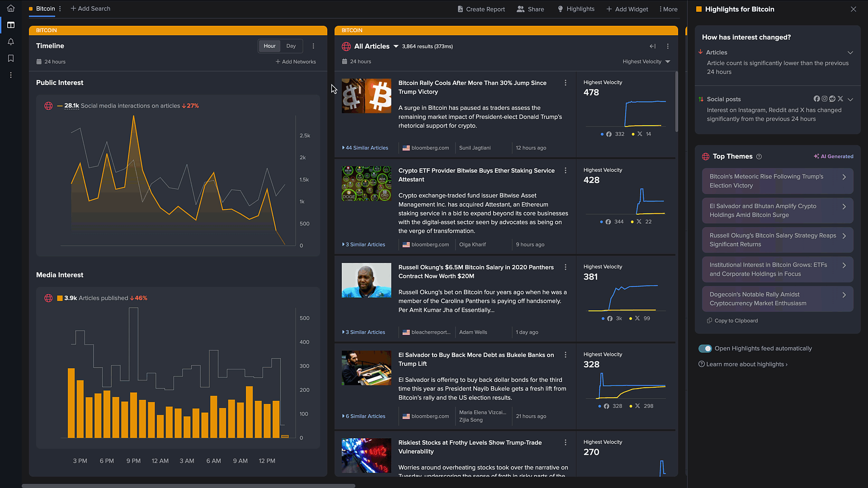Switch timeline granularity to Day
This screenshot has height=488, width=868.
291,46
